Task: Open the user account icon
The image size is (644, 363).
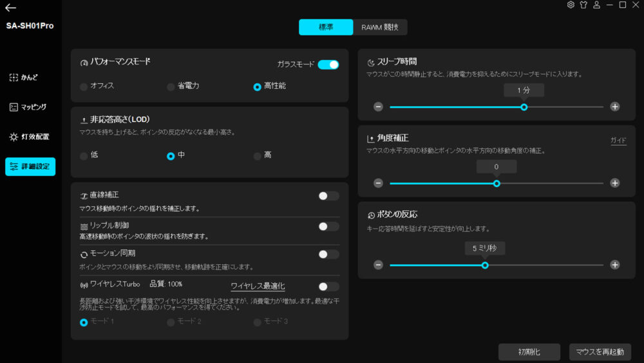Action: click(596, 5)
